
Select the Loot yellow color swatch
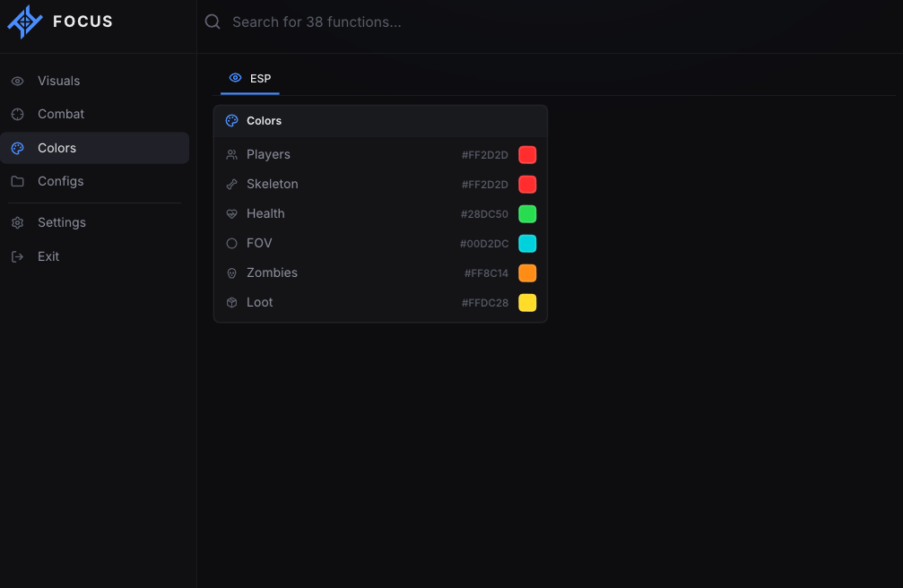tap(527, 302)
